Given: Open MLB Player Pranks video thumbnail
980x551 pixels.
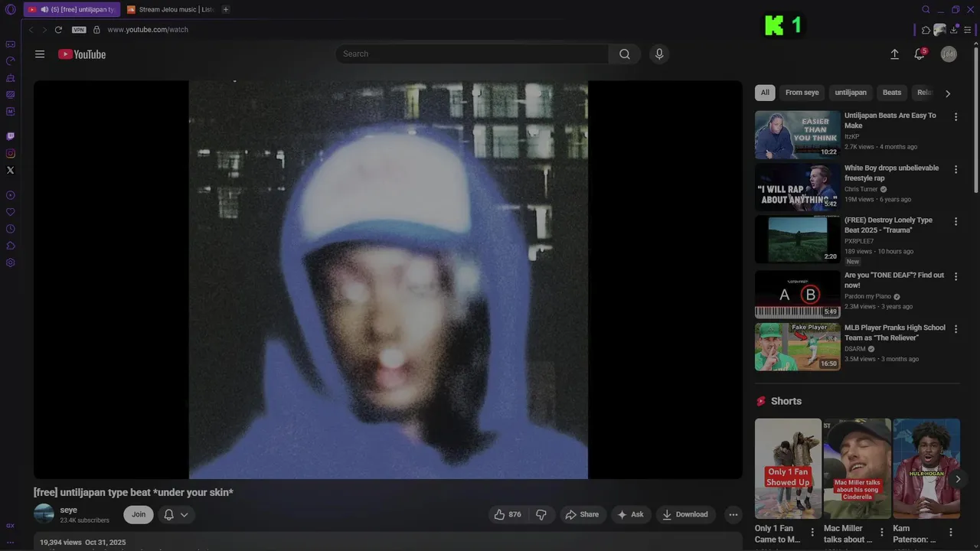Looking at the screenshot, I should (x=798, y=347).
